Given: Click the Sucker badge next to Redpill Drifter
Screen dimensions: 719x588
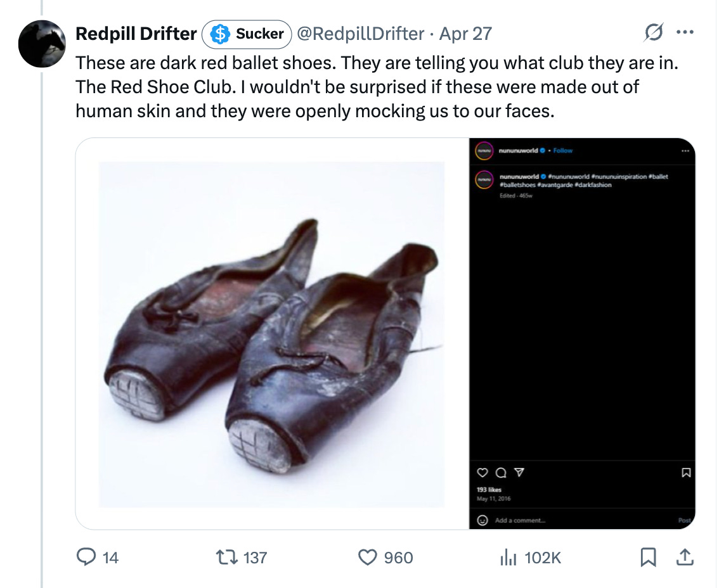Looking at the screenshot, I should tap(246, 34).
